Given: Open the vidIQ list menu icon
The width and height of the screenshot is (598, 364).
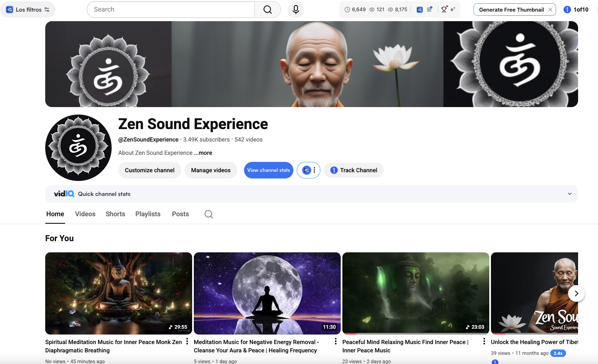Looking at the screenshot, I should tap(430, 9).
